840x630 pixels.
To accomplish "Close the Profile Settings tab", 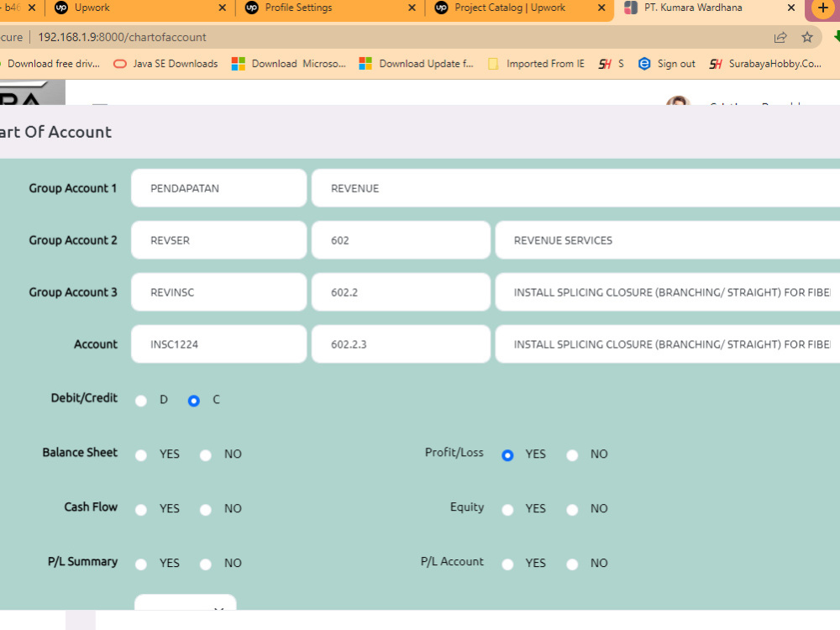I will (x=412, y=8).
